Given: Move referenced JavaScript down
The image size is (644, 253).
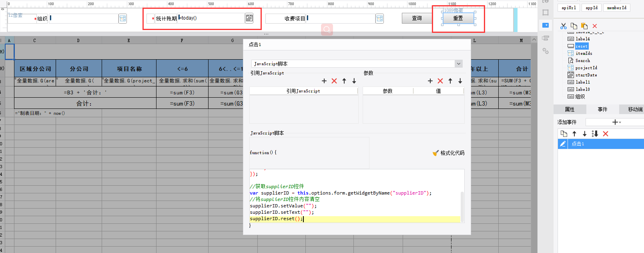Looking at the screenshot, I should [x=354, y=81].
